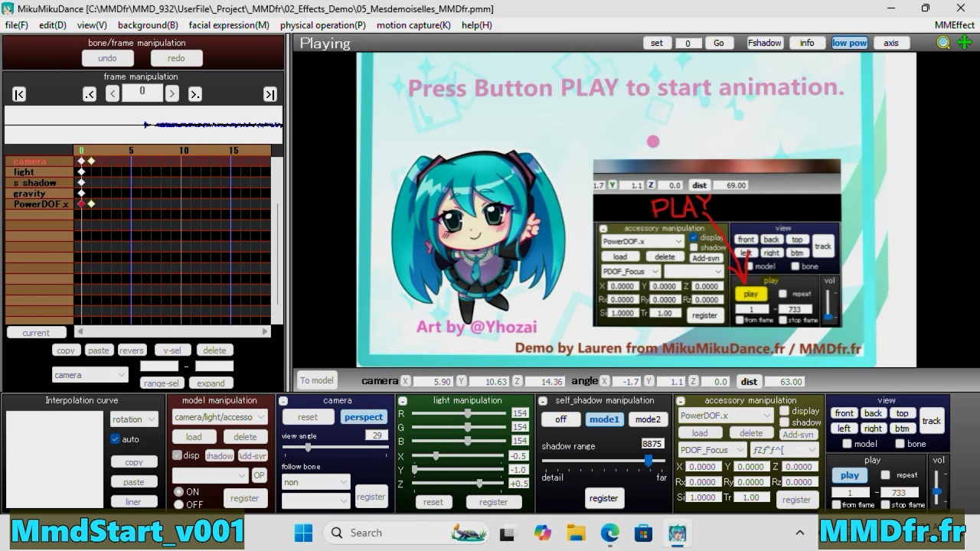This screenshot has width=980, height=551.
Task: Switch self shadow to mode2
Action: pyautogui.click(x=648, y=419)
